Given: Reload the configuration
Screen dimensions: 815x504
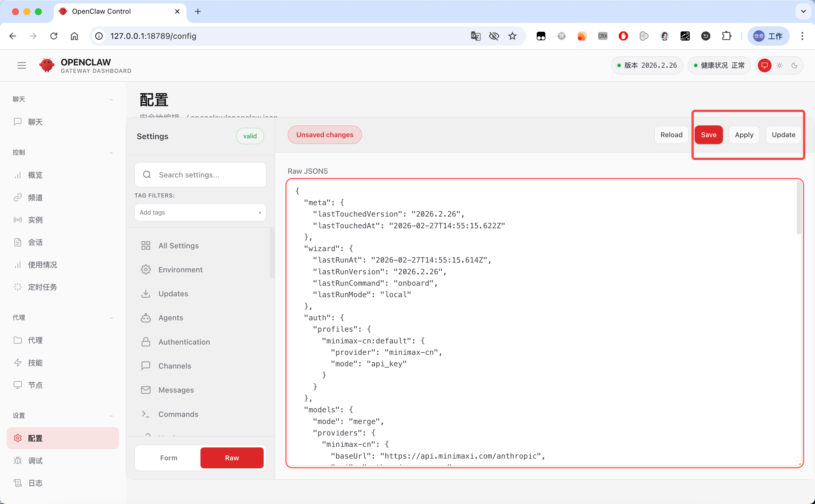Looking at the screenshot, I should (x=671, y=135).
